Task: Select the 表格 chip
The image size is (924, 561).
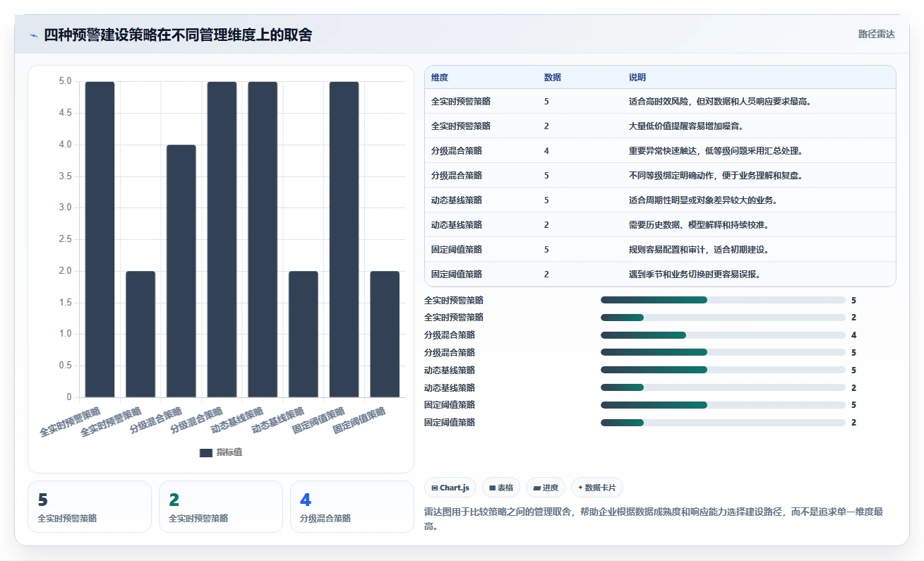Action: click(x=501, y=488)
